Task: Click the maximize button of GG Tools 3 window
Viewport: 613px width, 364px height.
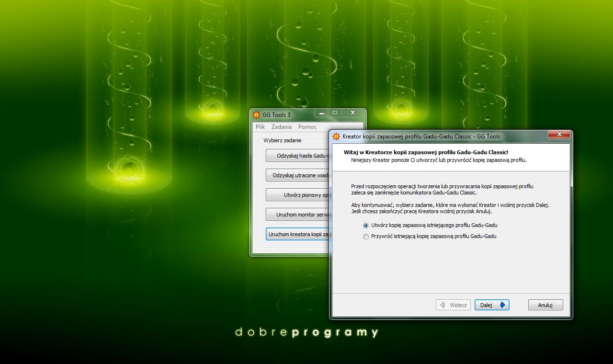Action: coord(335,113)
